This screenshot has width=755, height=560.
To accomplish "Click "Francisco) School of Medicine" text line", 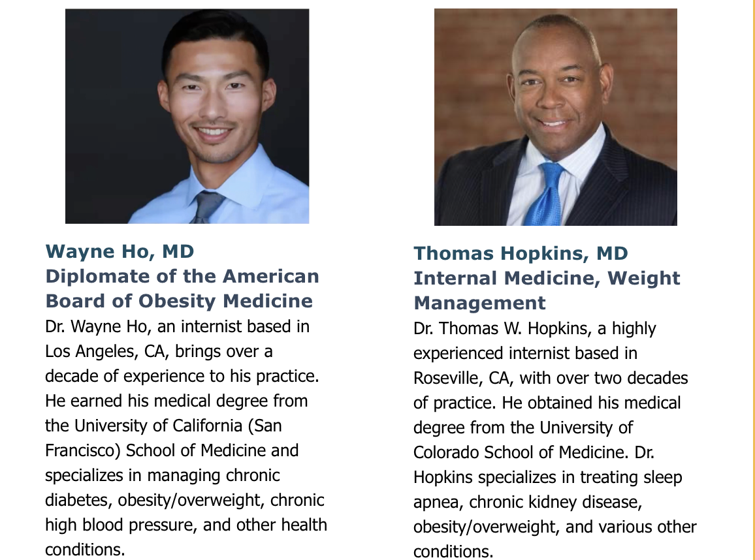I will click(x=172, y=450).
